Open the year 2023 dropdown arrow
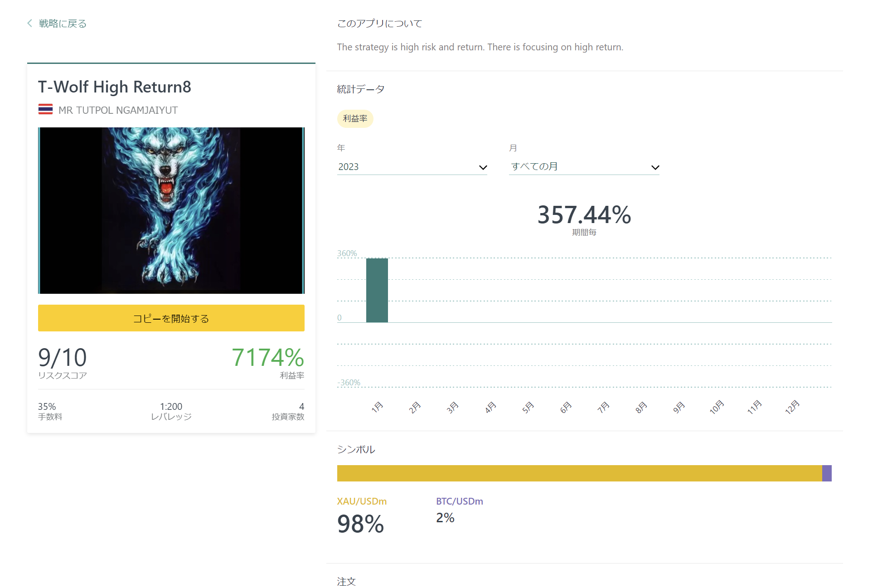 (x=483, y=167)
